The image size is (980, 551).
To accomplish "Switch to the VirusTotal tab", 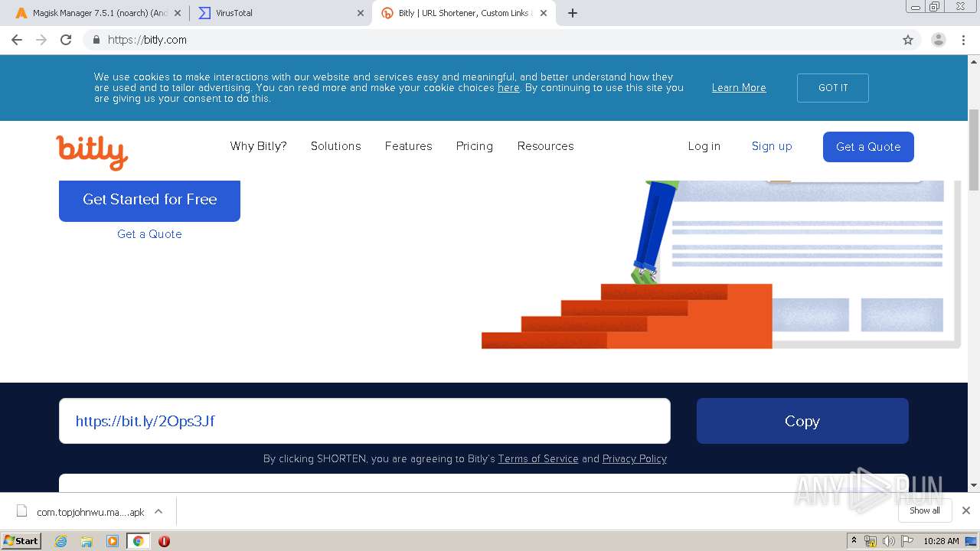I will pyautogui.click(x=279, y=13).
